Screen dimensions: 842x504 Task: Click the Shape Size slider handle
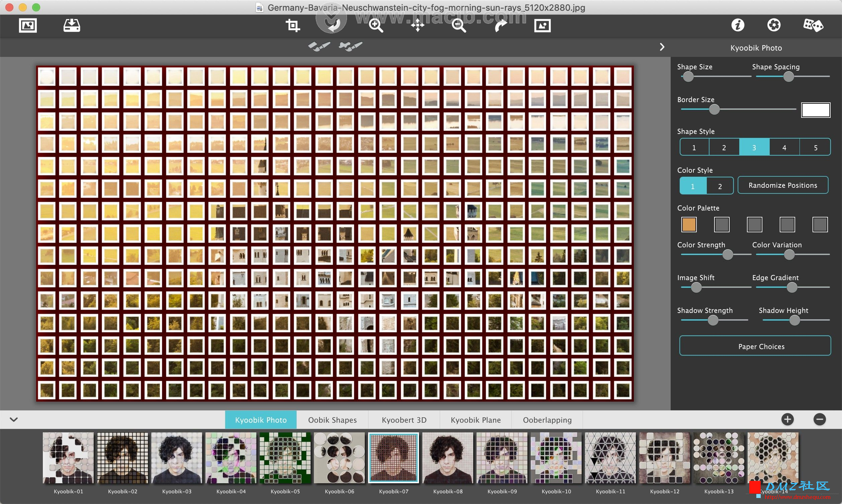pyautogui.click(x=688, y=77)
